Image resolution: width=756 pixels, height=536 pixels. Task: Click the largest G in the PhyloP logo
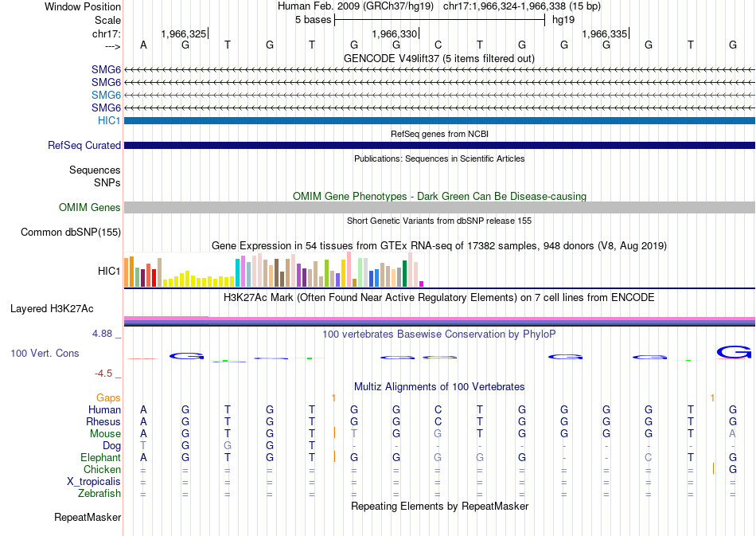[x=734, y=352]
